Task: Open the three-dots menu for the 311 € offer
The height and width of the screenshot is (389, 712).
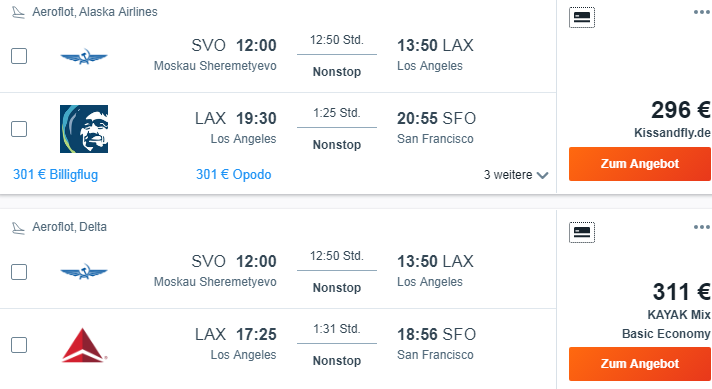Action: 702,227
